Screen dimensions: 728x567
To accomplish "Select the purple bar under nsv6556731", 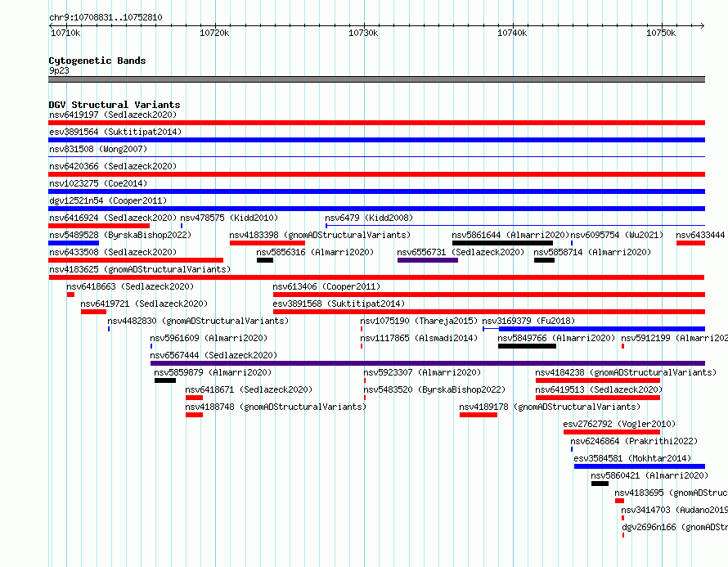I will pyautogui.click(x=428, y=260).
